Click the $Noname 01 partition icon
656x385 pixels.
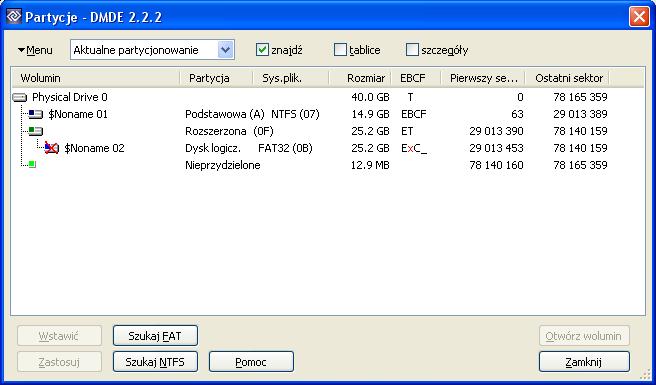pos(36,114)
